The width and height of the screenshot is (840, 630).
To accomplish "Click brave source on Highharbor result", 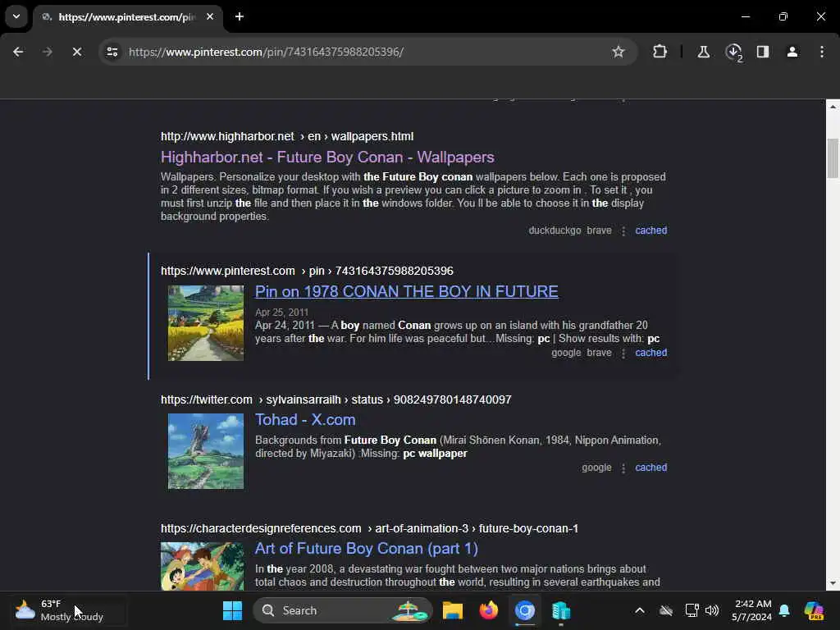I will pyautogui.click(x=599, y=231).
